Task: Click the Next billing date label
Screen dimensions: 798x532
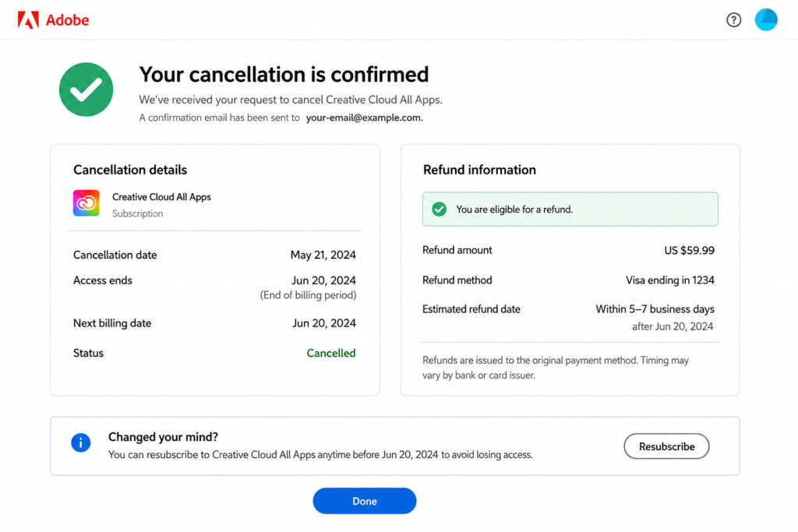Action: [112, 323]
